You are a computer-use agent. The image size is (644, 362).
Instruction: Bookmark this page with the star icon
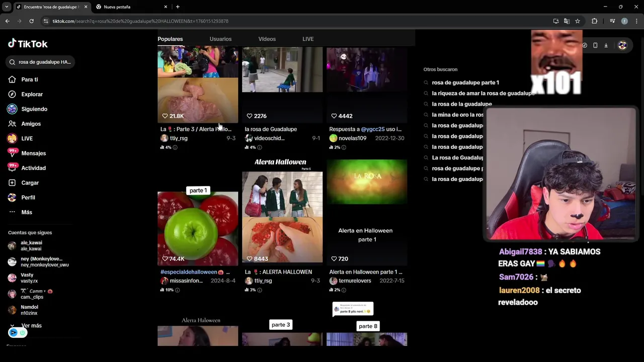[x=578, y=21]
